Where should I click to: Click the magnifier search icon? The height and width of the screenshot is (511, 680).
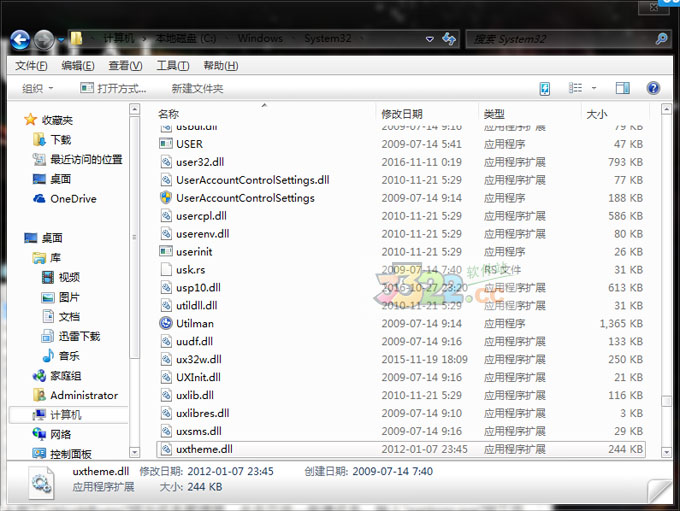click(x=661, y=39)
